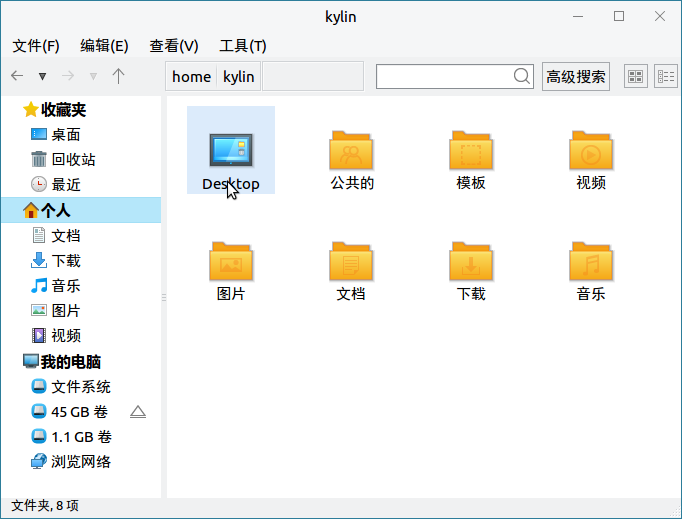The height and width of the screenshot is (519, 682).
Task: Click the home breadcrumb button
Action: [x=191, y=77]
